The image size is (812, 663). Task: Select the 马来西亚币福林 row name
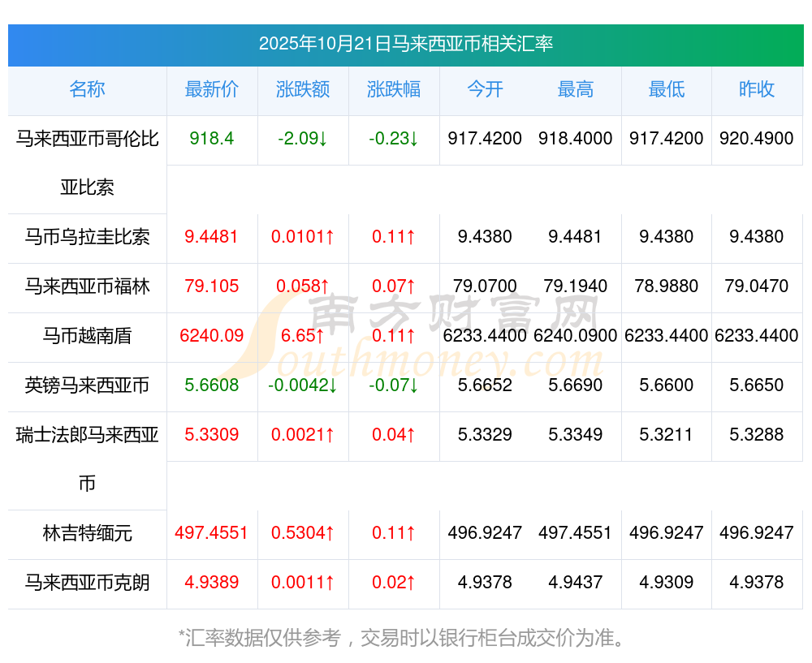pos(87,286)
